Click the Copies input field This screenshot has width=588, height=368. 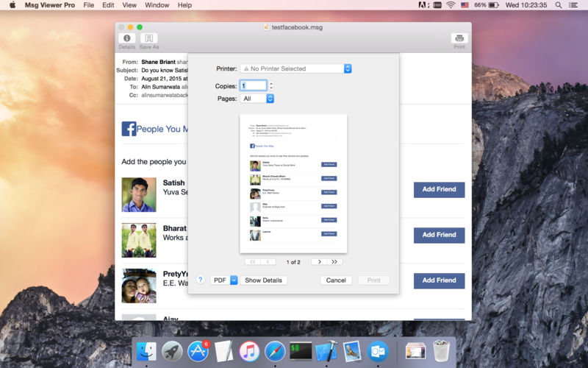[x=254, y=86]
